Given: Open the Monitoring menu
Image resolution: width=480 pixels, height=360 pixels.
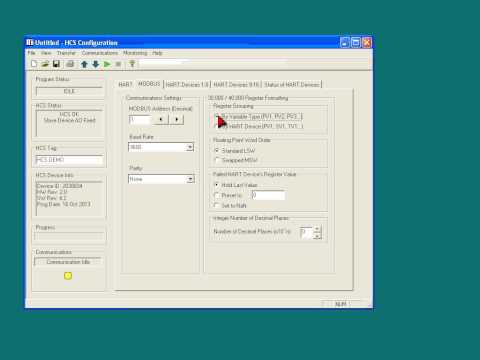Looking at the screenshot, I should pos(135,53).
